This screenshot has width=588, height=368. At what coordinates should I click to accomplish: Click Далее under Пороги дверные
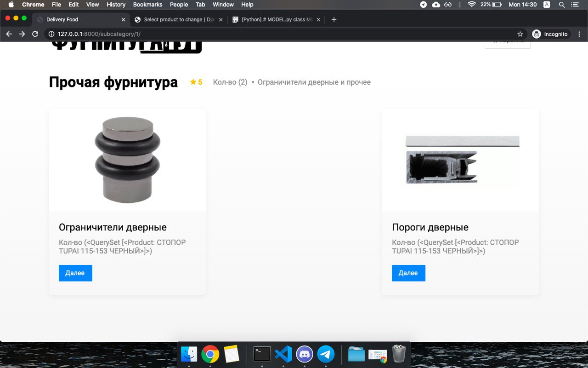point(408,273)
